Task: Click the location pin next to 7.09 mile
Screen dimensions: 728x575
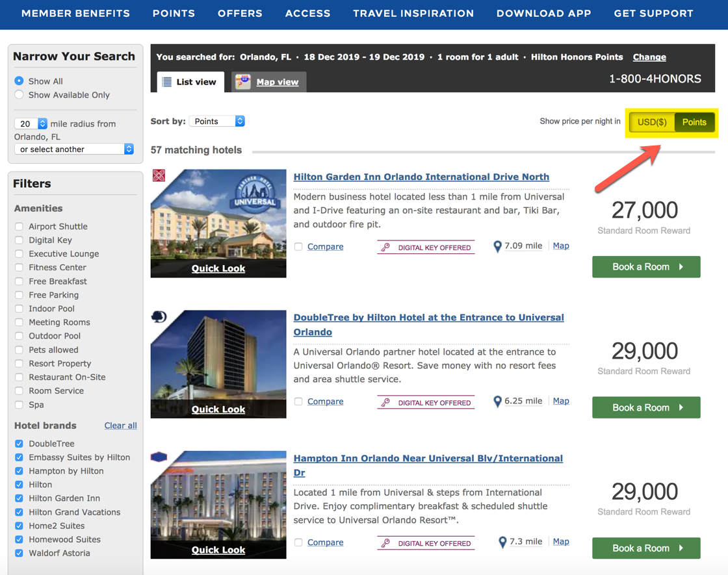Action: tap(497, 246)
